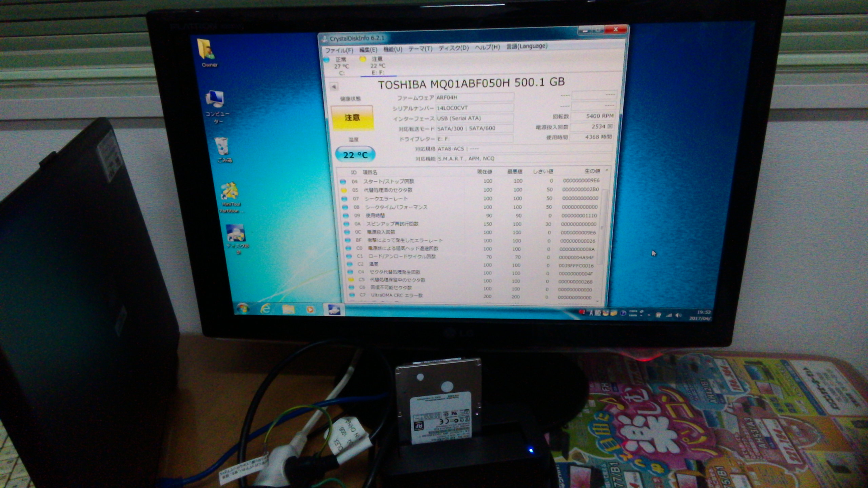Click the supported features field S.M.A.R.T., APM, NCQ
The height and width of the screenshot is (488, 868).
tap(524, 158)
